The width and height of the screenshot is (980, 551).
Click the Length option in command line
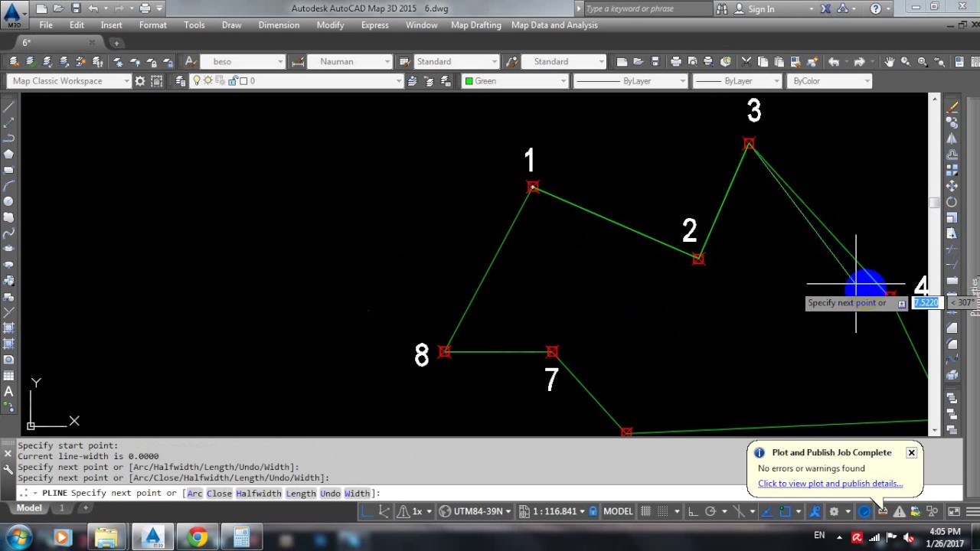click(301, 494)
